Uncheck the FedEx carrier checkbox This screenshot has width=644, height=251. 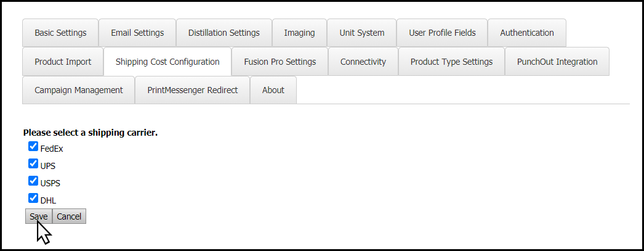click(x=33, y=147)
